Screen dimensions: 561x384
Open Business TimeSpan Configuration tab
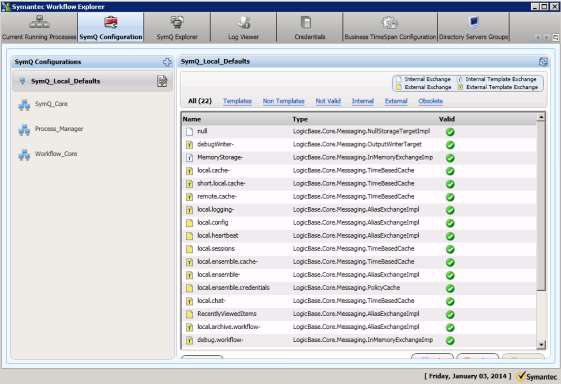point(390,28)
